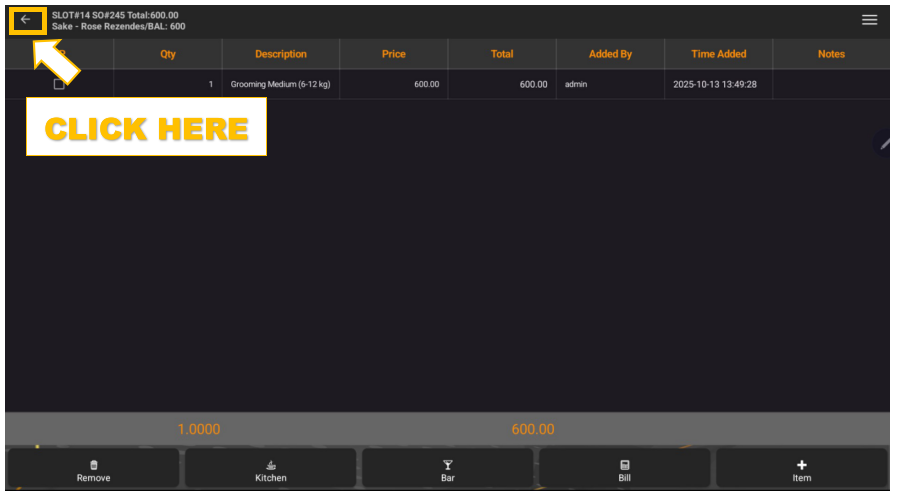Click the quantity cell showing 1

(x=168, y=85)
